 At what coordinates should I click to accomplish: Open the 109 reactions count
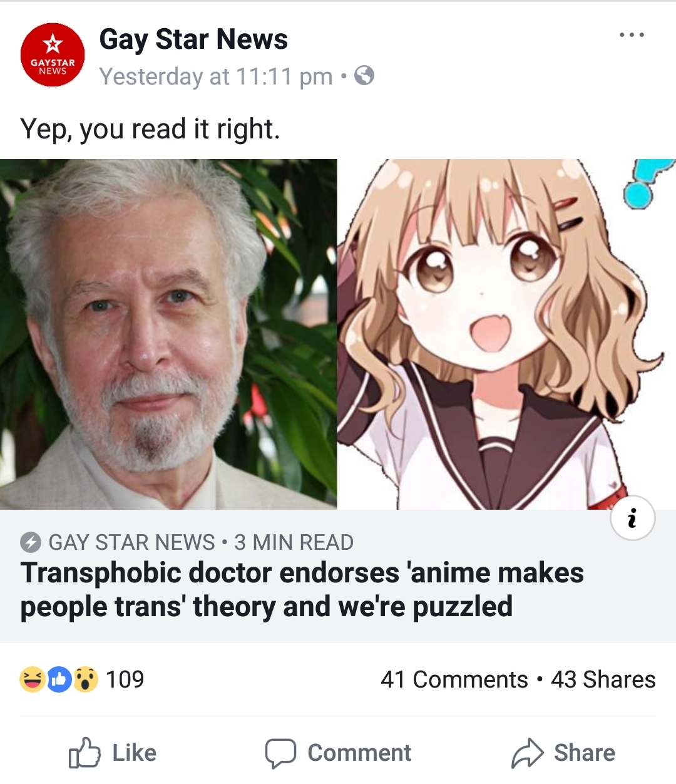point(125,679)
